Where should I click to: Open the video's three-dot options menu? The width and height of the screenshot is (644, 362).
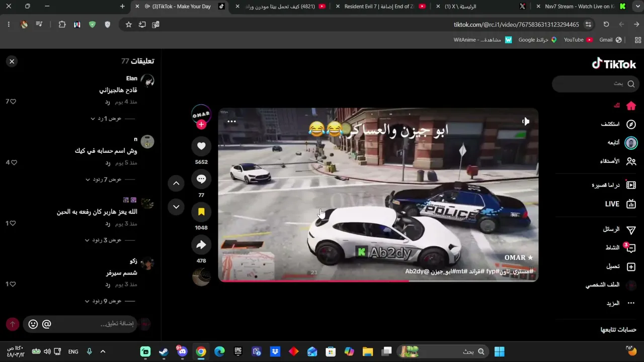(x=231, y=121)
